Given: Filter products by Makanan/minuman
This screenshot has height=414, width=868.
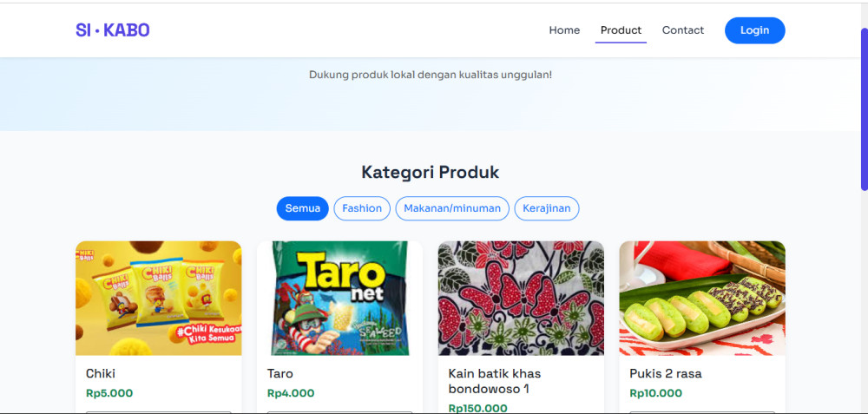Looking at the screenshot, I should pyautogui.click(x=451, y=208).
